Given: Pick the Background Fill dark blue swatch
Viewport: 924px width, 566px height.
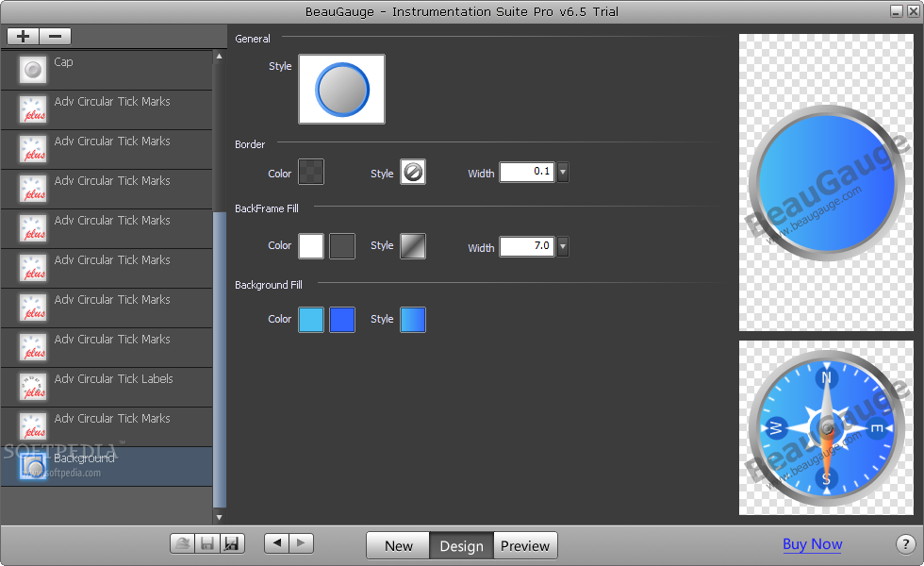Looking at the screenshot, I should pyautogui.click(x=342, y=320).
